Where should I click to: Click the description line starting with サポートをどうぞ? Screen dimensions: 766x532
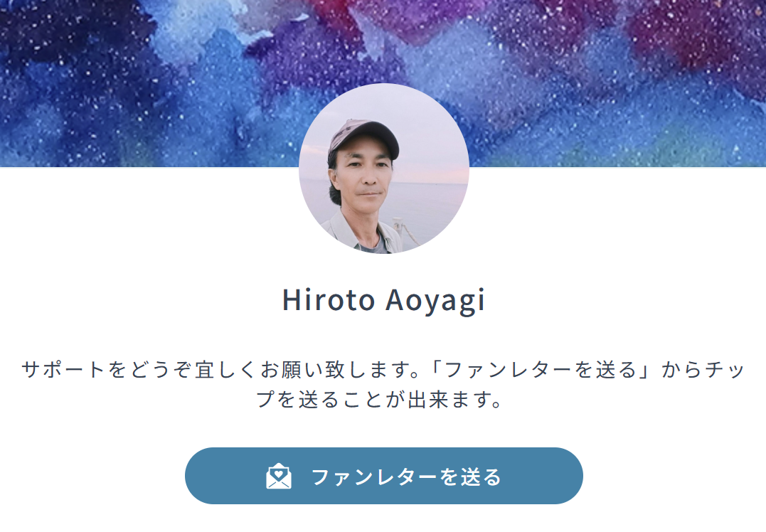point(383,369)
